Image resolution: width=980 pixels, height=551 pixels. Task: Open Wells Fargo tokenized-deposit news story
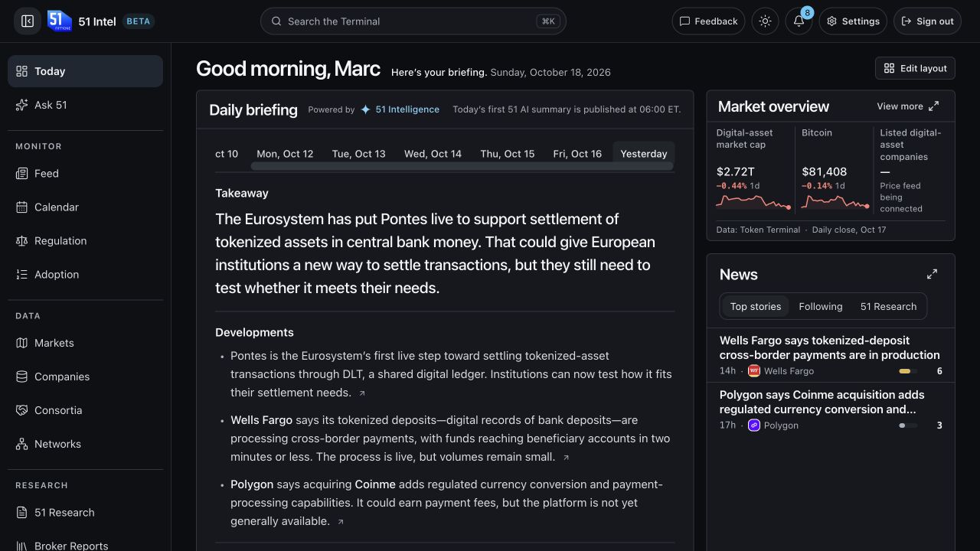831,355
